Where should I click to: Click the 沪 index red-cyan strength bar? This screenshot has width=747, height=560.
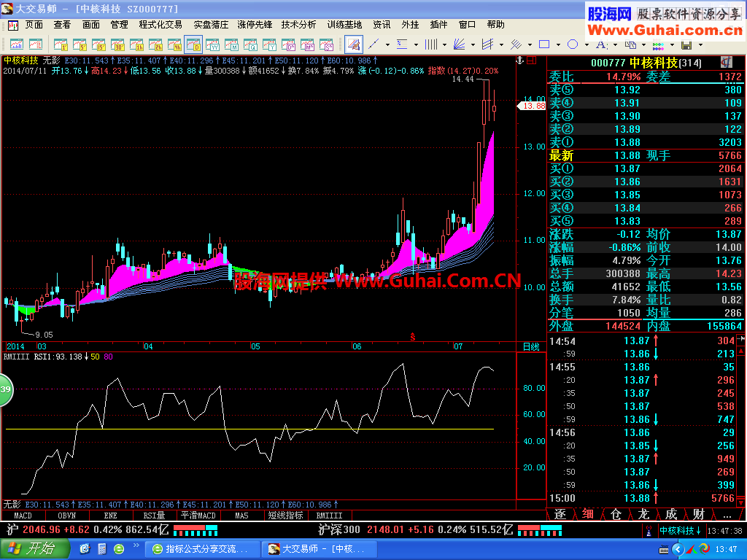pyautogui.click(x=196, y=530)
